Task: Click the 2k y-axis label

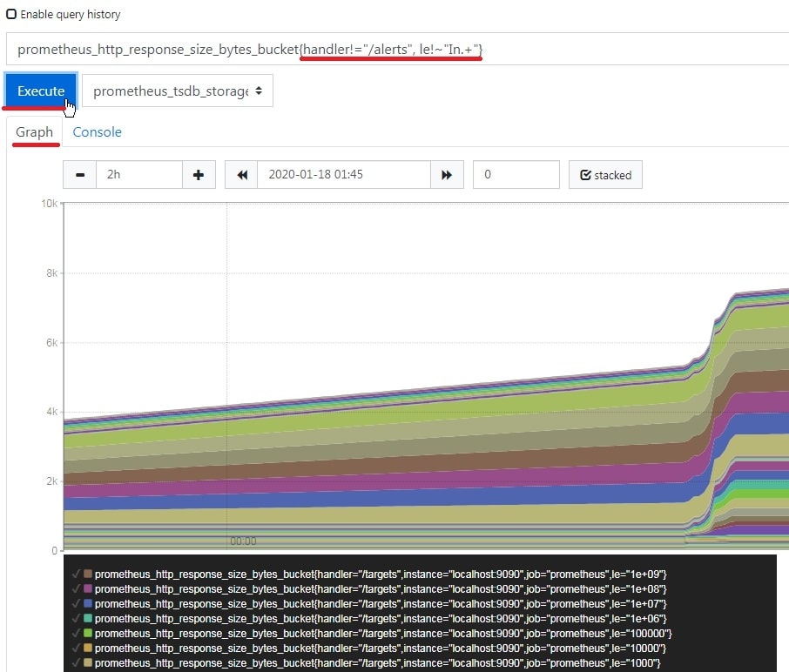Action: click(x=52, y=480)
